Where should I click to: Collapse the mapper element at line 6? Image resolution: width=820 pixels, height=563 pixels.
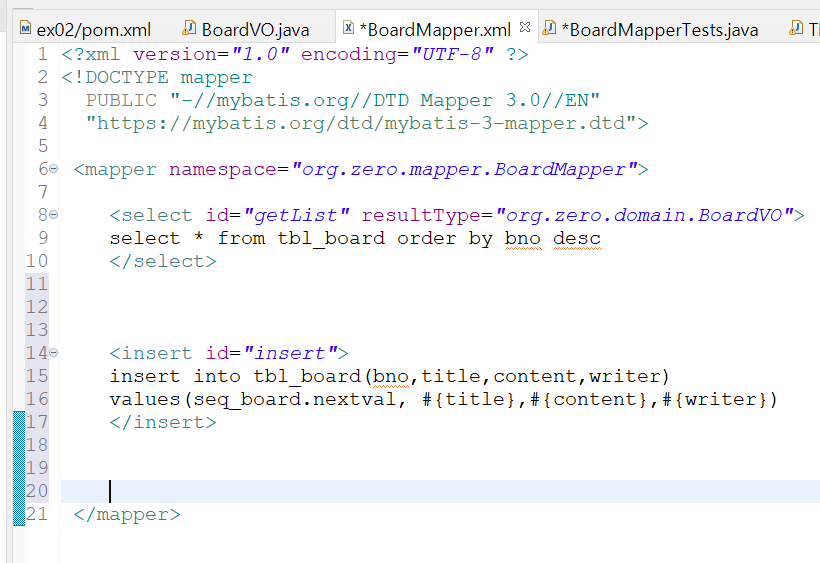coord(53,169)
